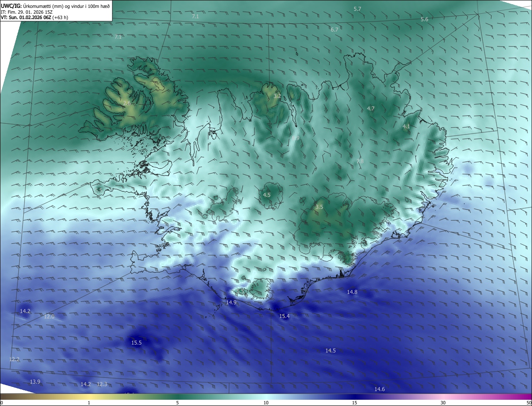This screenshot has height=406, width=532.
Task: Click the 14.5 value label on the map
Action: pyautogui.click(x=330, y=351)
